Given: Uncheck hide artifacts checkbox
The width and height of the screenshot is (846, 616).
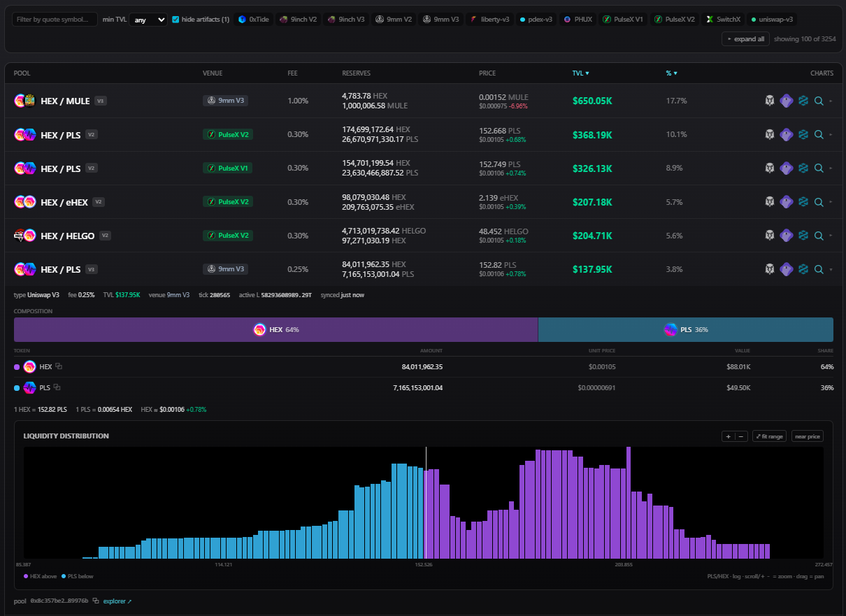Looking at the screenshot, I should coord(175,20).
